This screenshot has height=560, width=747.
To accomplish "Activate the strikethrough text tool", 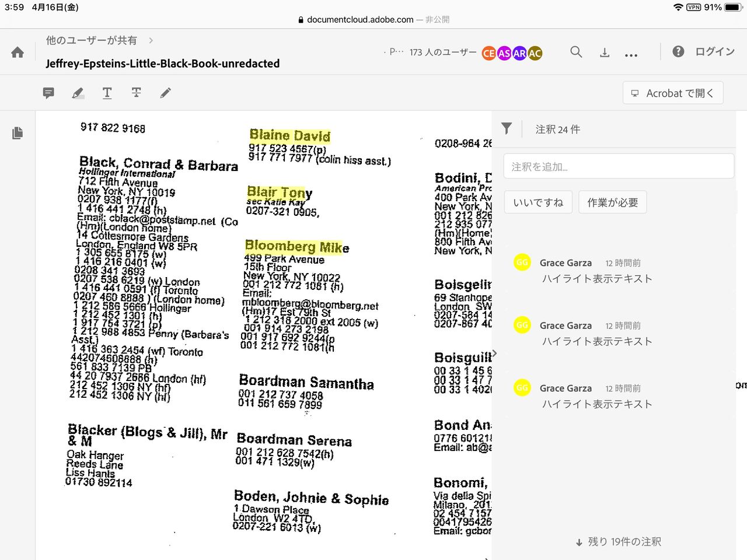I will 136,93.
